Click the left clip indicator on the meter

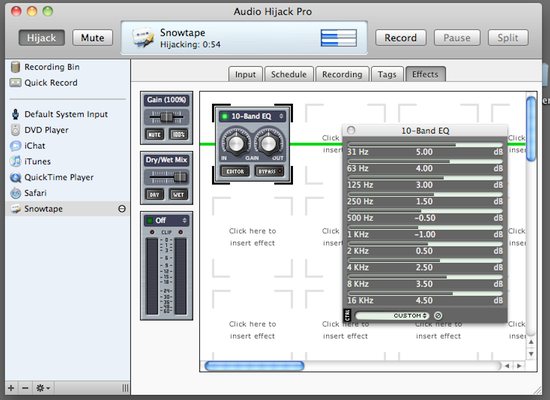click(152, 232)
